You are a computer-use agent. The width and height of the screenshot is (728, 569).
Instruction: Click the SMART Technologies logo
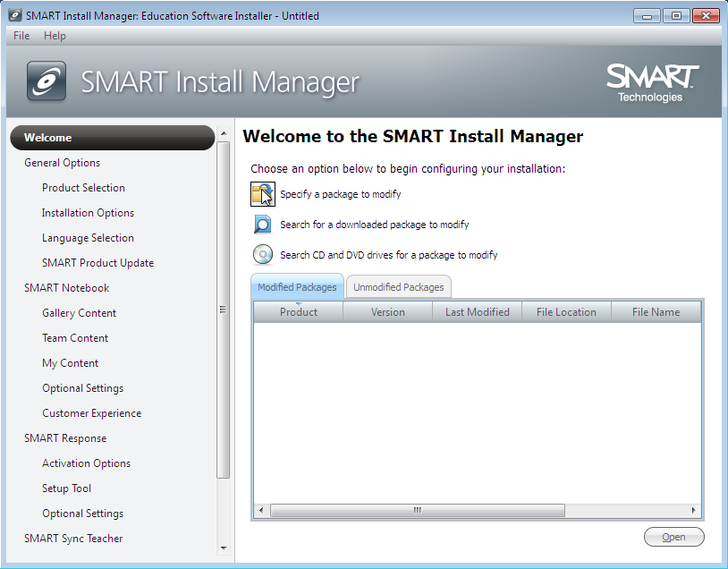pyautogui.click(x=652, y=82)
